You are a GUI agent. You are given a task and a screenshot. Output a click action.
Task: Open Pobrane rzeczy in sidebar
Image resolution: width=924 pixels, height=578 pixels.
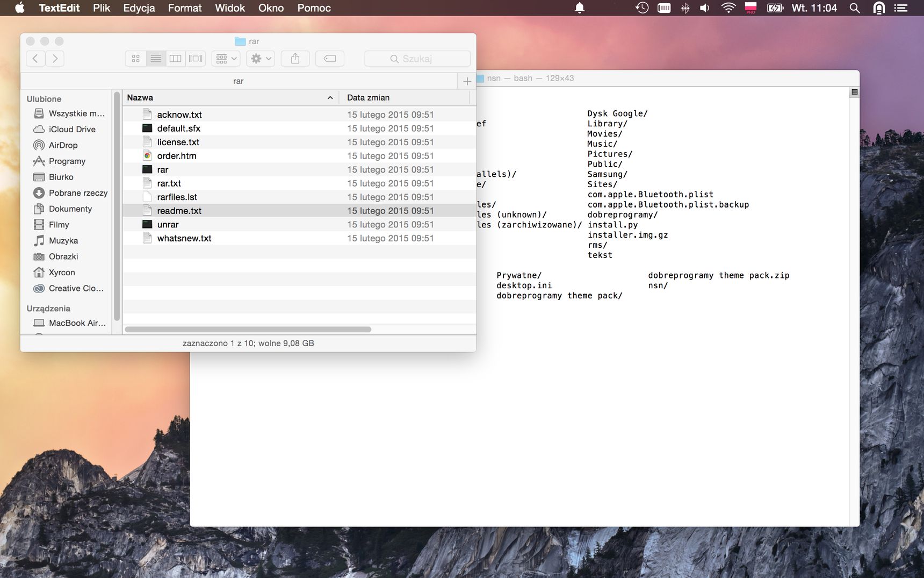pos(71,193)
